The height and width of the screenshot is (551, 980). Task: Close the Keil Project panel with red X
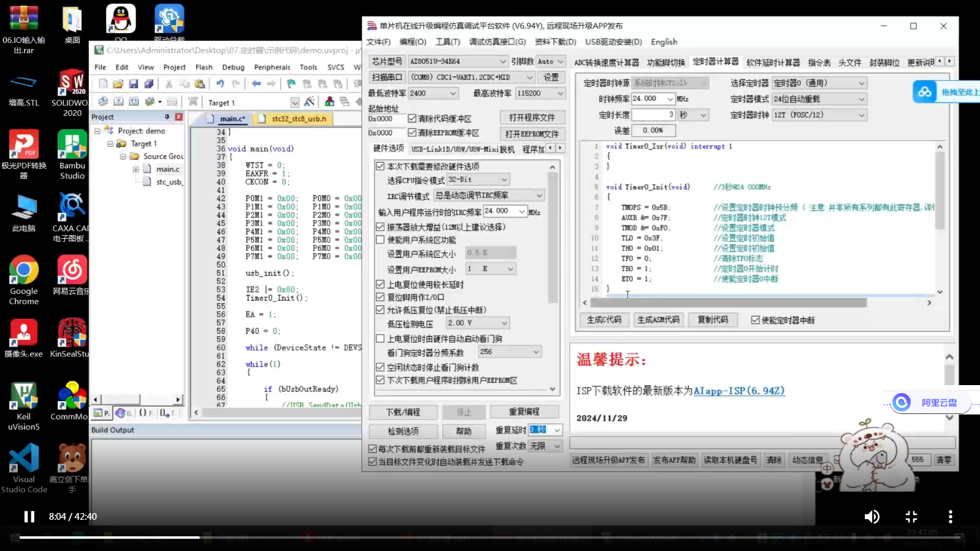[x=179, y=117]
